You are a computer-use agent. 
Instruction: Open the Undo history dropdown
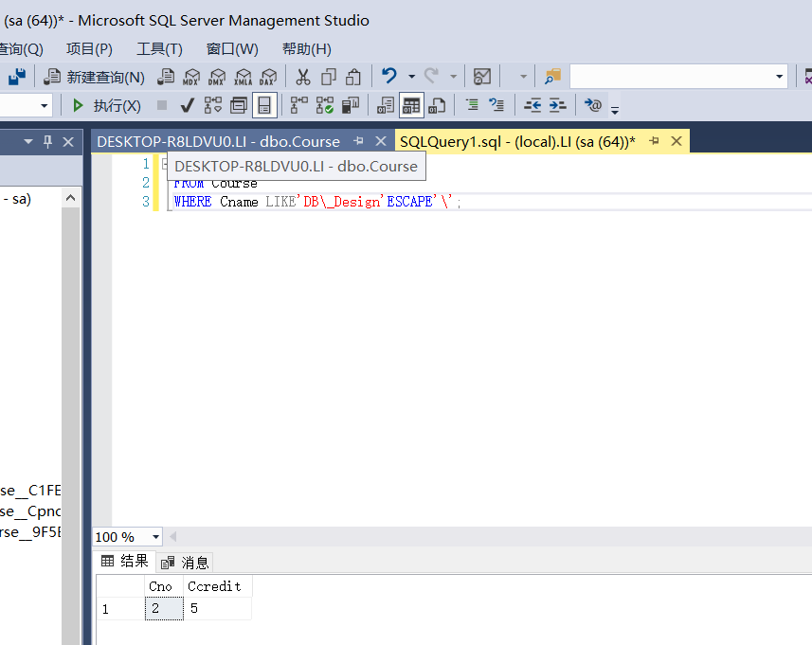click(412, 77)
